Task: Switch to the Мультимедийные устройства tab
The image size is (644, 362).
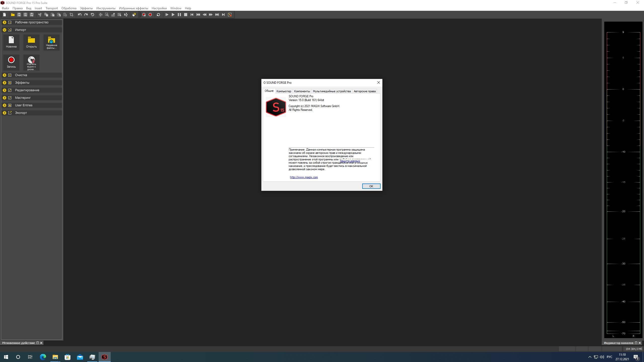Action: [332, 91]
